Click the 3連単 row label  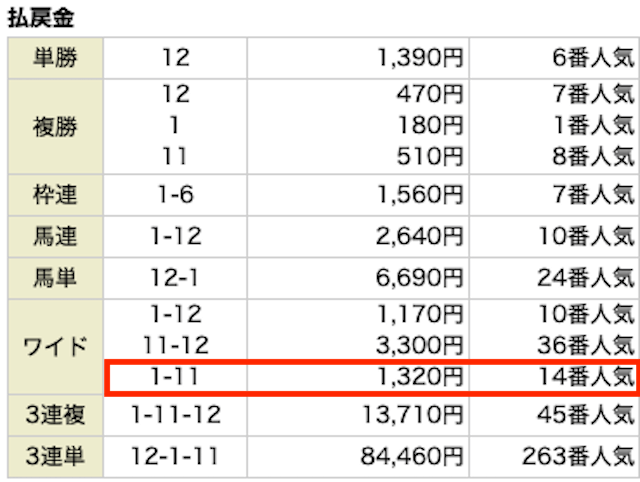tap(55, 457)
